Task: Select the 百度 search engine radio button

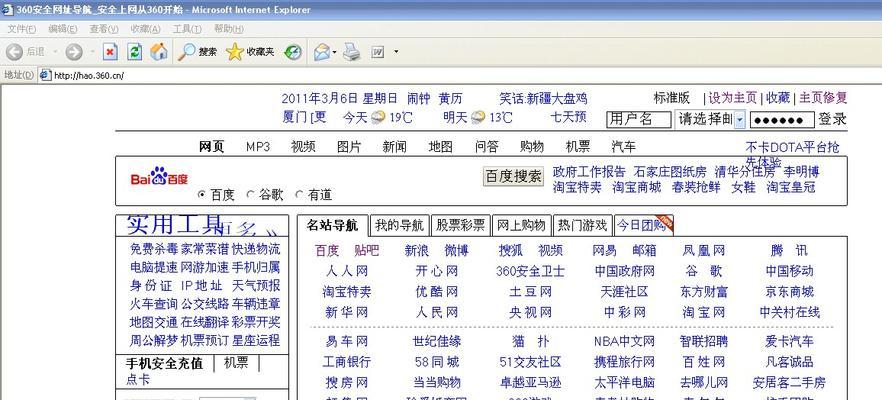Action: tap(202, 195)
